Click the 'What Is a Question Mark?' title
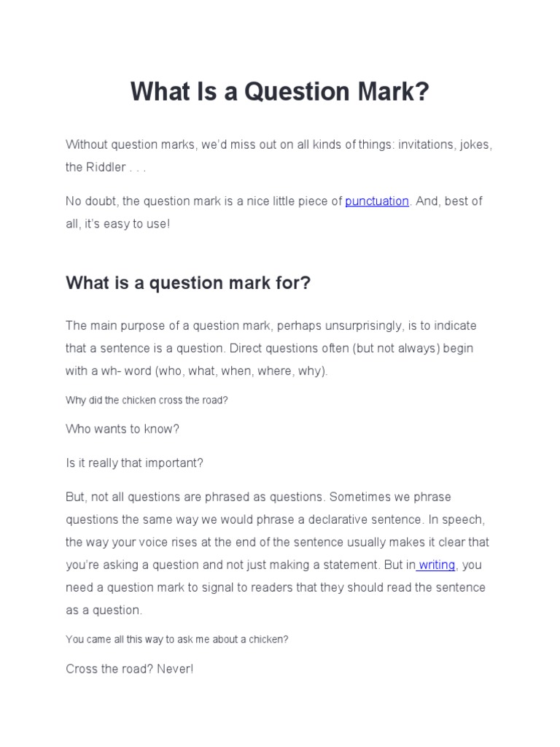Screen dimensions: 560x747 tap(280, 92)
